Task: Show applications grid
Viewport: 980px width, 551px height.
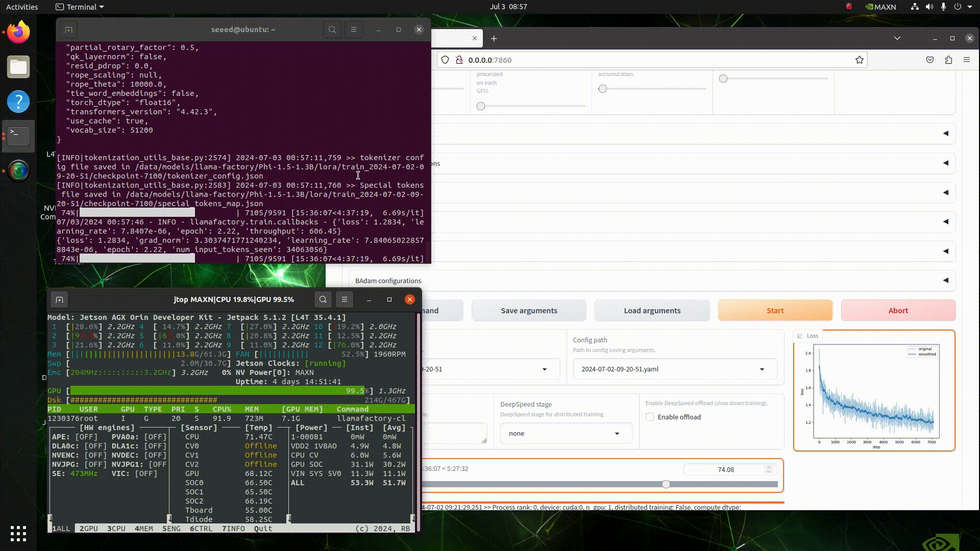Action: pos(18,534)
